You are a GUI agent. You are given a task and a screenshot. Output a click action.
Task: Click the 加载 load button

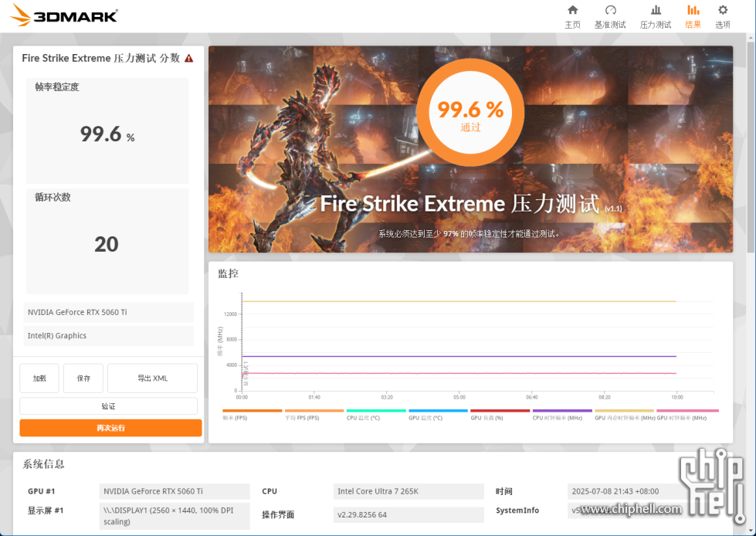click(39, 378)
